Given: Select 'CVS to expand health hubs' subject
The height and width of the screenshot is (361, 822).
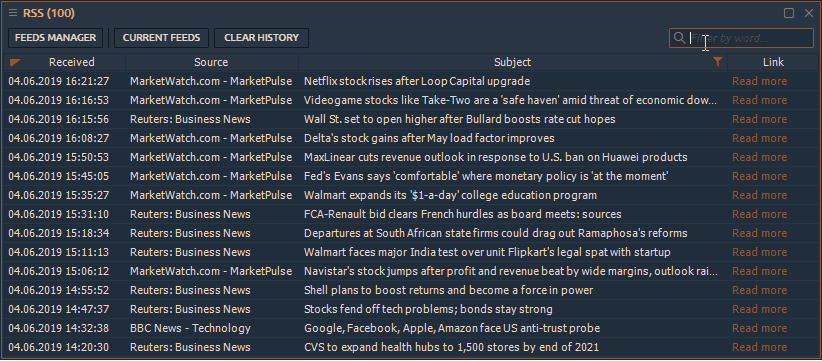Looking at the screenshot, I should pyautogui.click(x=451, y=347).
